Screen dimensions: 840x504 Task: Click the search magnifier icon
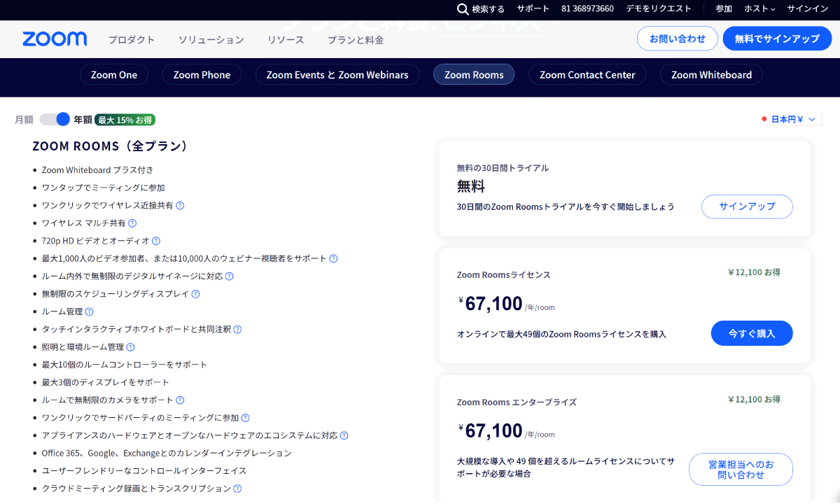(x=463, y=9)
